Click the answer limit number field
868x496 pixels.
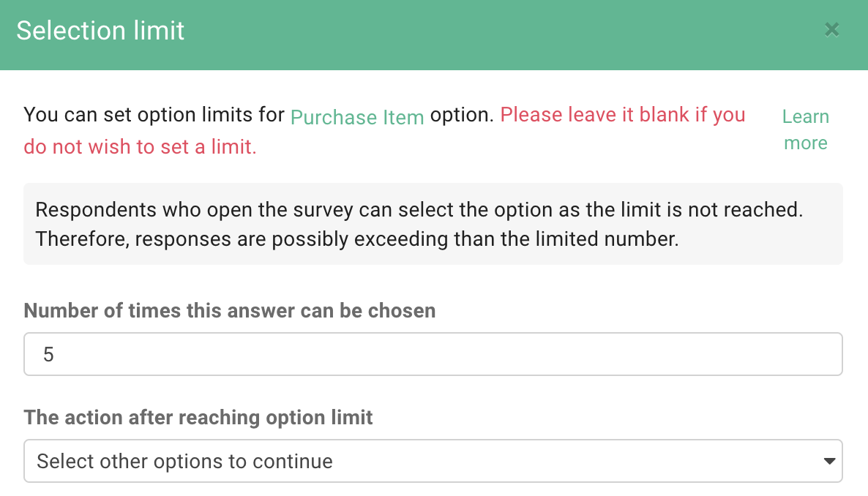click(x=433, y=353)
